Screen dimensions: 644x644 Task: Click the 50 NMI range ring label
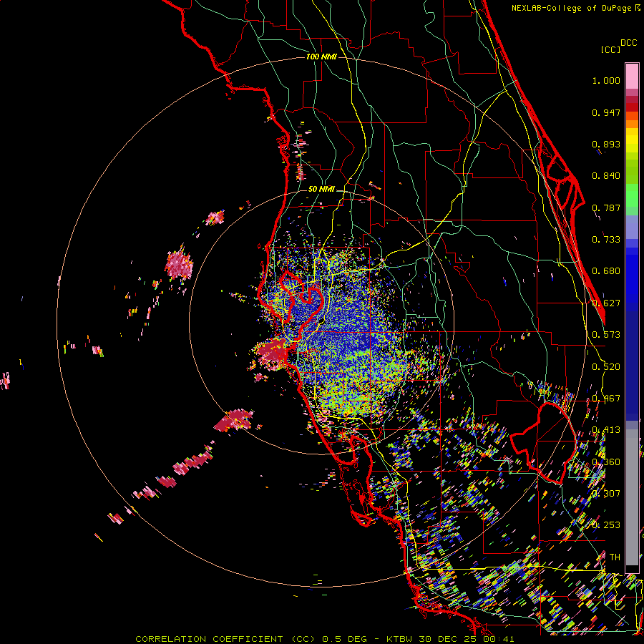(321, 190)
